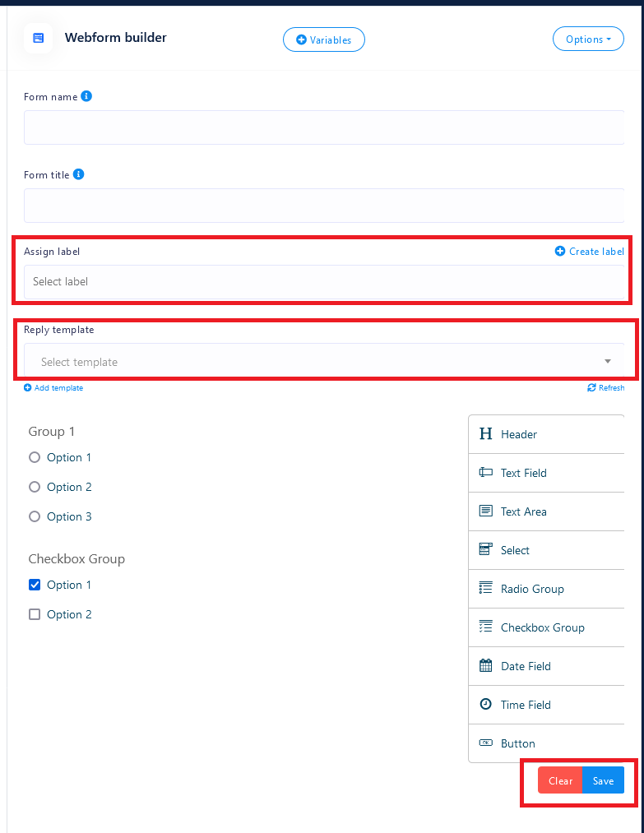Click the info icon beside Form title

[78, 174]
